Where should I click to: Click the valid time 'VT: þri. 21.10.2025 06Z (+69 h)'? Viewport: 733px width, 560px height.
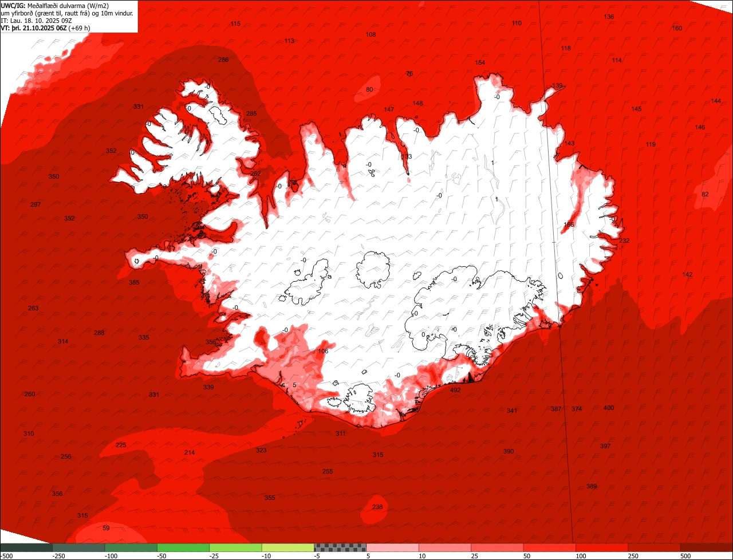45,27
